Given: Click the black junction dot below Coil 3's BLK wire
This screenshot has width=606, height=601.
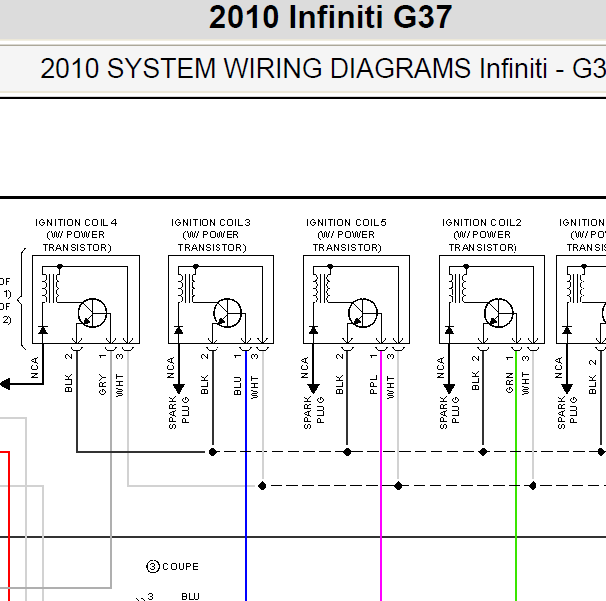Looking at the screenshot, I should click(x=213, y=452).
